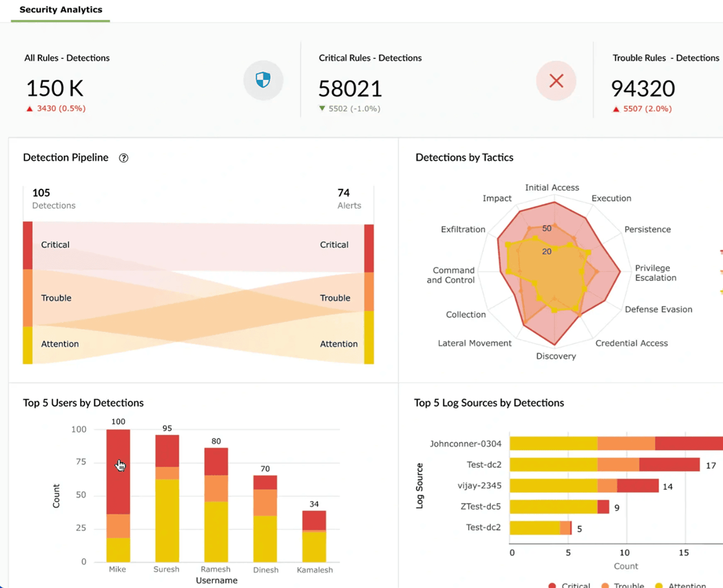
Task: Click the Johnconner-0304 log source bar
Action: pyautogui.click(x=616, y=444)
